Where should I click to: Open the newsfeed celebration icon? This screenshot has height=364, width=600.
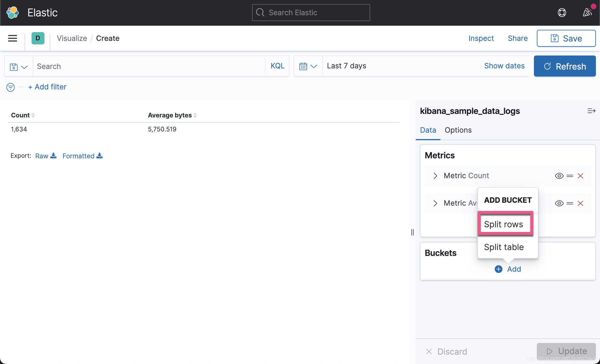tap(587, 13)
